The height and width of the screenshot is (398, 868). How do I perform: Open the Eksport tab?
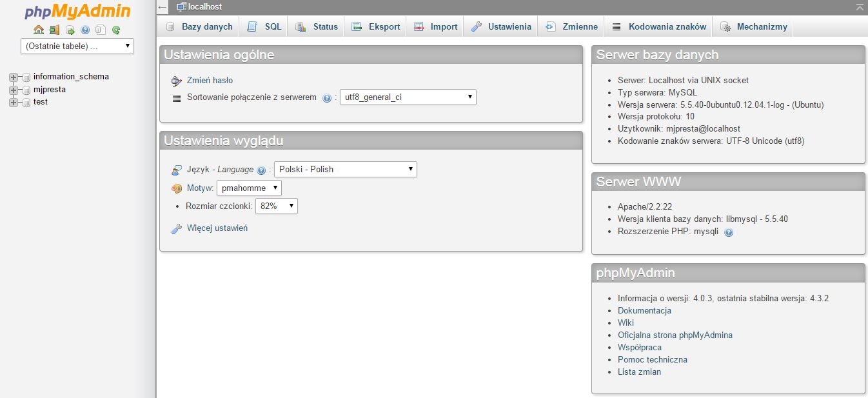pyautogui.click(x=376, y=26)
